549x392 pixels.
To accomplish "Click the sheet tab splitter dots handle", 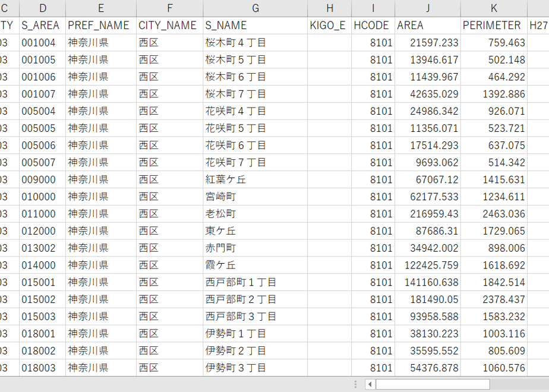I will point(355,384).
